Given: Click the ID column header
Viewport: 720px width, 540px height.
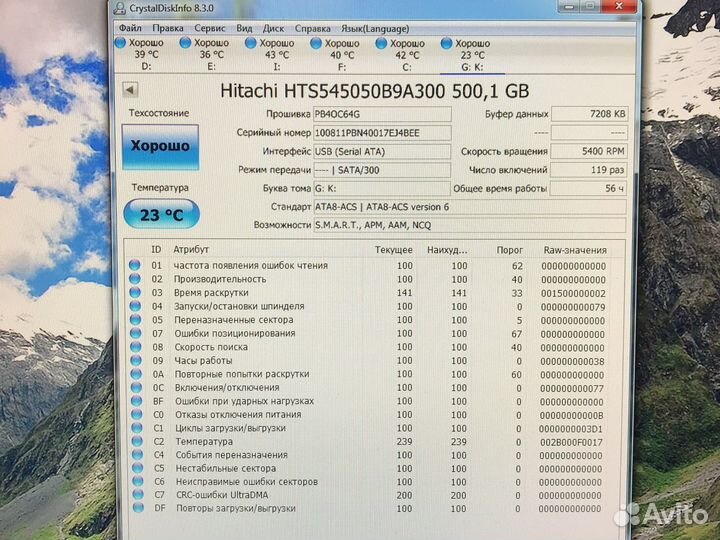Looking at the screenshot, I should 156,249.
